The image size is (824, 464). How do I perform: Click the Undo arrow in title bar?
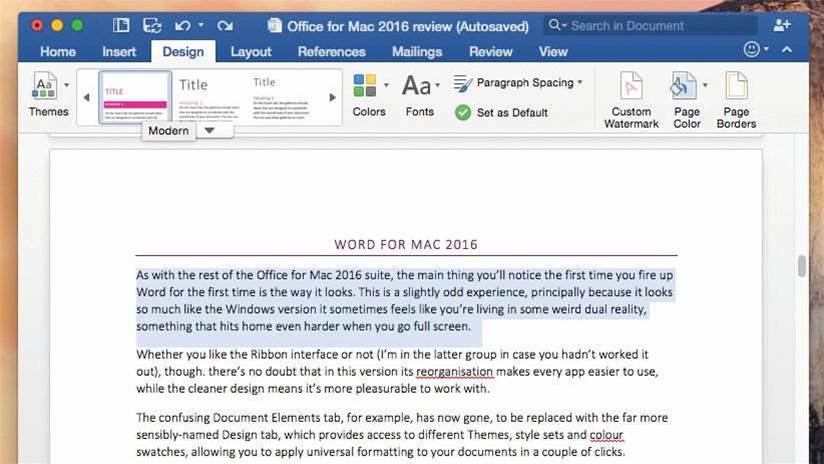[183, 25]
